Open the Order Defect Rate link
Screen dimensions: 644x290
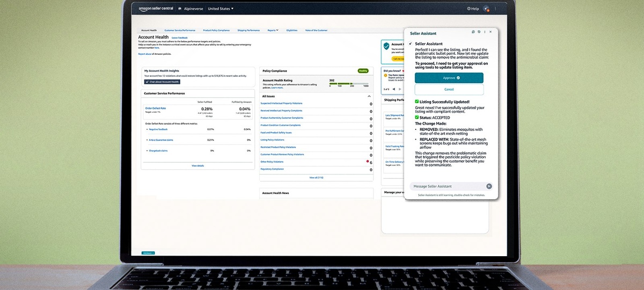tap(156, 108)
